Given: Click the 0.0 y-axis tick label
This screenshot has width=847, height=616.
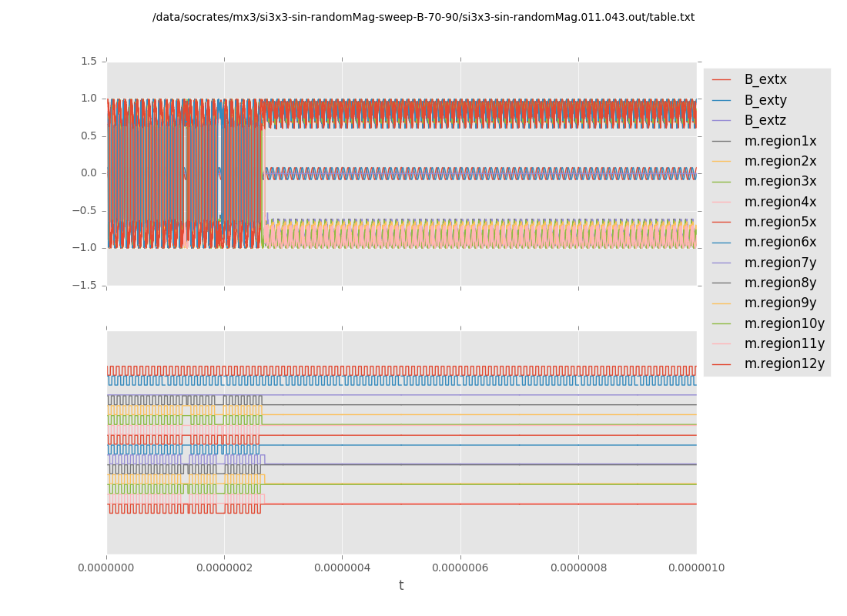Looking at the screenshot, I should pyautogui.click(x=89, y=173).
